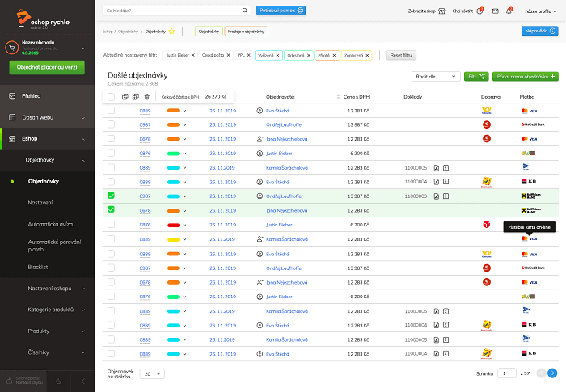Go to next page arrow
The height and width of the screenshot is (392, 566).
(552, 373)
